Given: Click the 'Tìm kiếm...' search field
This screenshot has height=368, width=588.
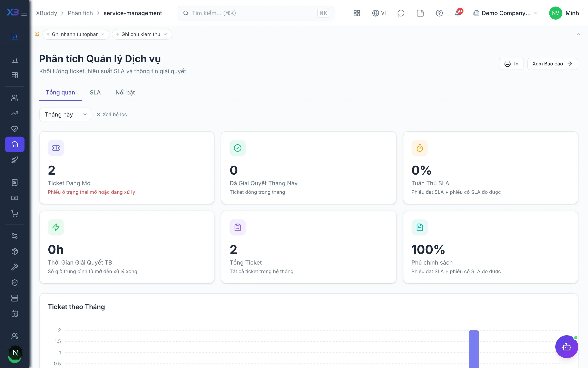Looking at the screenshot, I should tap(256, 13).
